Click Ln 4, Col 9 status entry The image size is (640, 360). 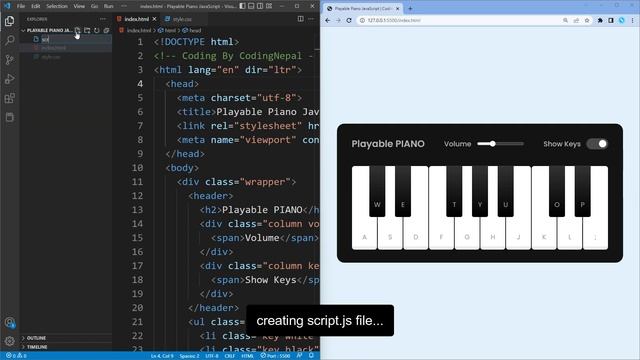(162, 356)
